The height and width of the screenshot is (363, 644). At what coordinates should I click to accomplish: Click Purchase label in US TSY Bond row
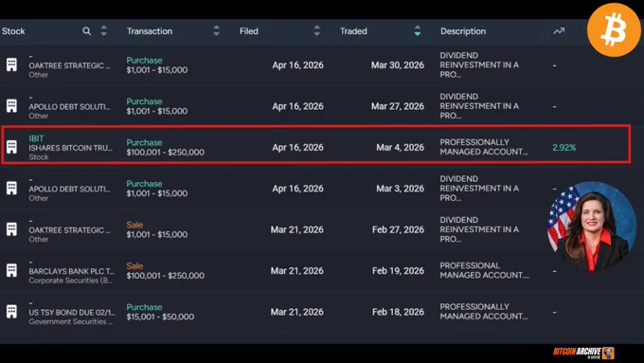click(x=144, y=307)
